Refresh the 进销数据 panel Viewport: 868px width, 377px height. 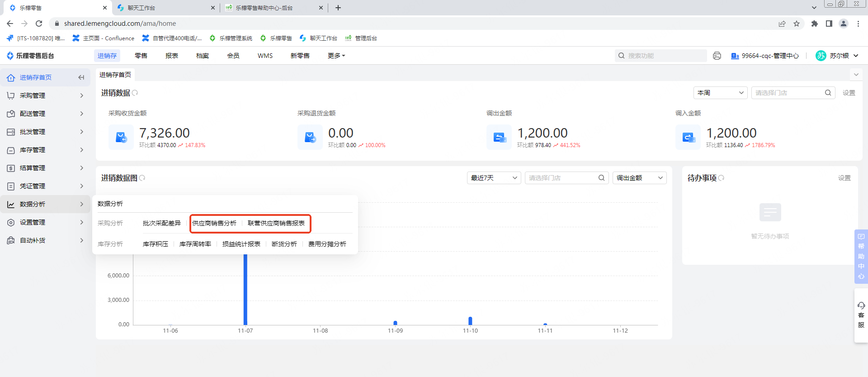click(x=135, y=93)
